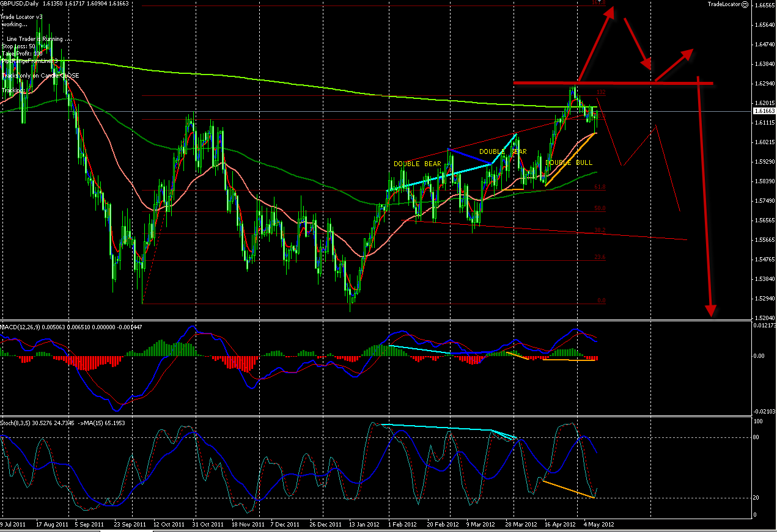777x532 pixels.
Task: Click the '31 Oct 2011' date label
Action: click(x=207, y=525)
